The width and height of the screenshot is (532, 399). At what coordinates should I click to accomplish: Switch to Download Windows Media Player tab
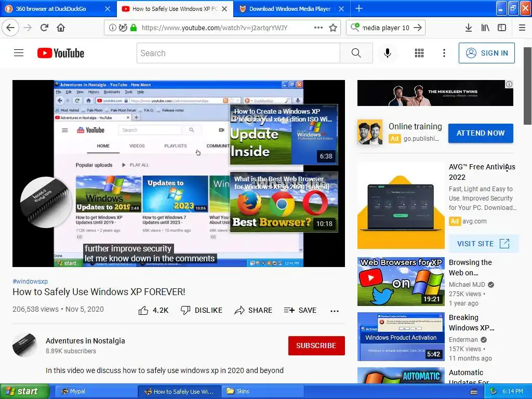(x=290, y=9)
